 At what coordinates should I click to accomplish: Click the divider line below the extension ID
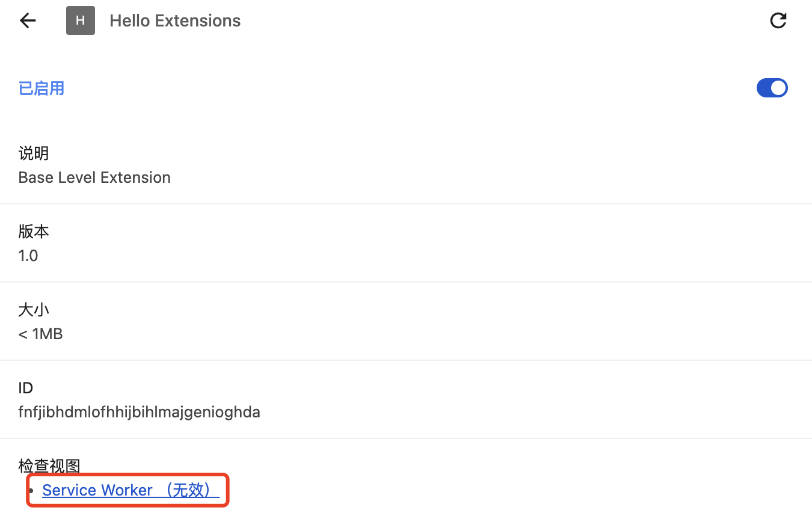pos(406,438)
